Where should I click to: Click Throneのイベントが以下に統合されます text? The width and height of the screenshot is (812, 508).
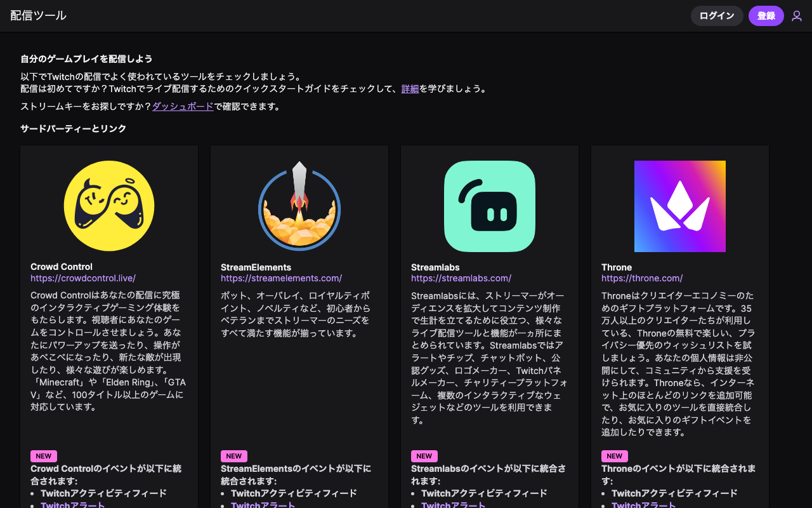(679, 475)
